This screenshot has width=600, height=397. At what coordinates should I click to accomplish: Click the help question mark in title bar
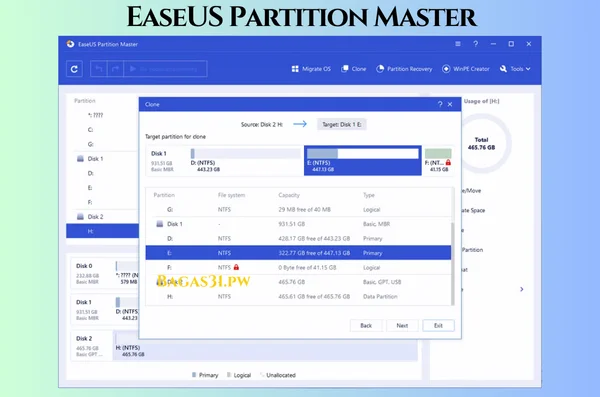pyautogui.click(x=476, y=44)
